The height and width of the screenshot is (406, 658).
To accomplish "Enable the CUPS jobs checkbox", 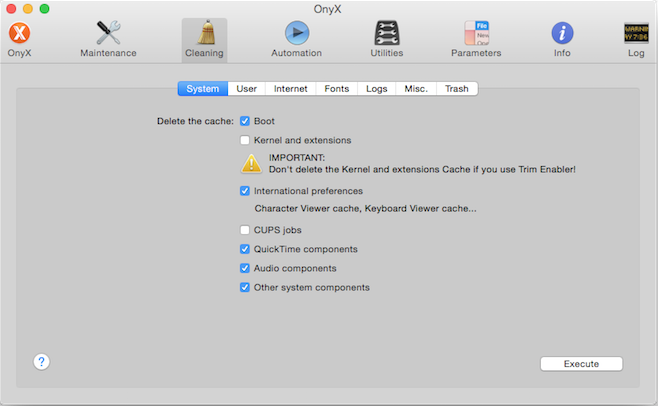I will pos(245,230).
